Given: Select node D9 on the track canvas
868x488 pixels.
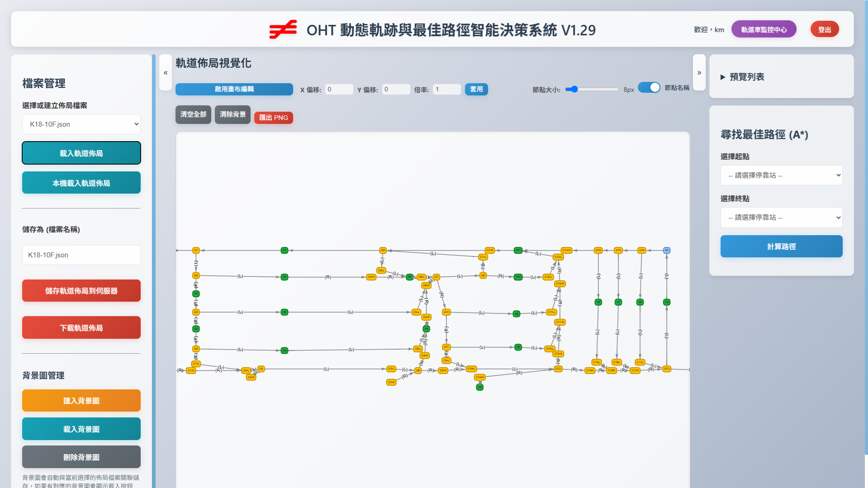Looking at the screenshot, I should [x=383, y=250].
